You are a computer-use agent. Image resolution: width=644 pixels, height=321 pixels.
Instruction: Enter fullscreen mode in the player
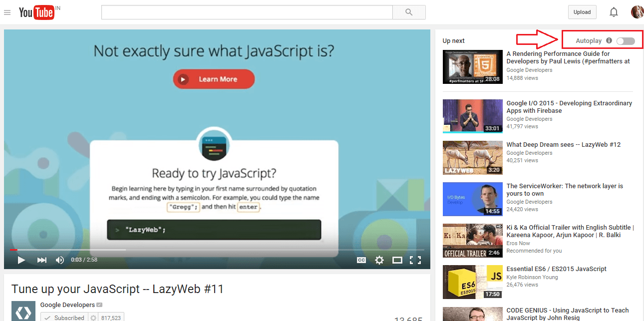(x=415, y=260)
